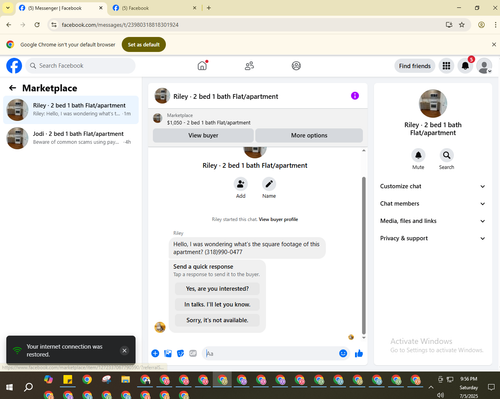This screenshot has height=399, width=500.
Task: Open View buyer profile link
Action: (x=278, y=219)
